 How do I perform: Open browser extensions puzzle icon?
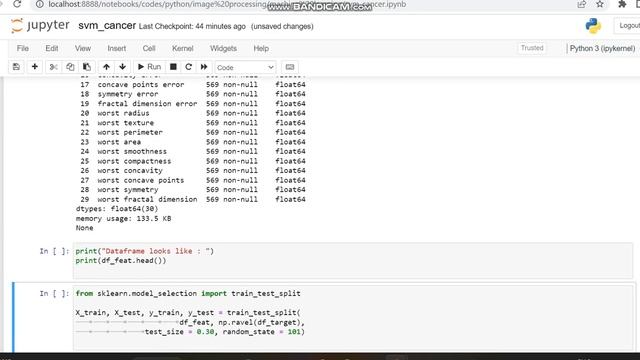point(622,4)
